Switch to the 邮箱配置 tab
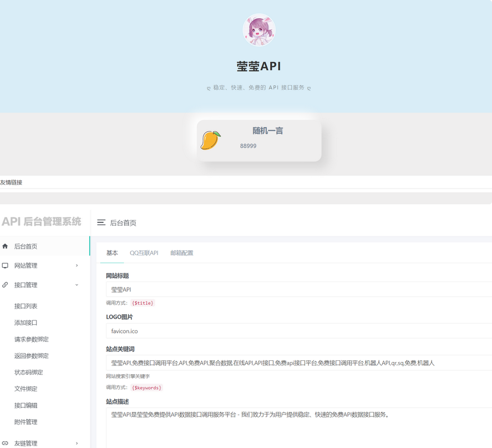The image size is (492, 448). pyautogui.click(x=182, y=253)
